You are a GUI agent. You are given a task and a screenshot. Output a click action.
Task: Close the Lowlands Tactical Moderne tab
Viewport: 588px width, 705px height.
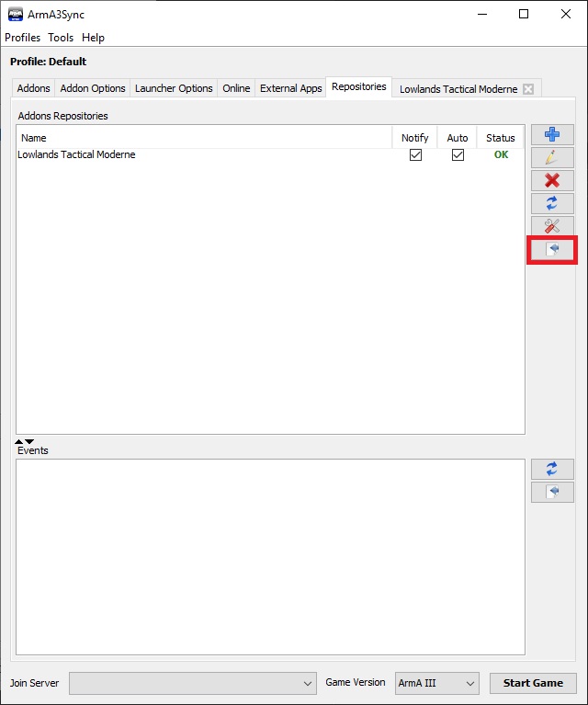pyautogui.click(x=528, y=89)
